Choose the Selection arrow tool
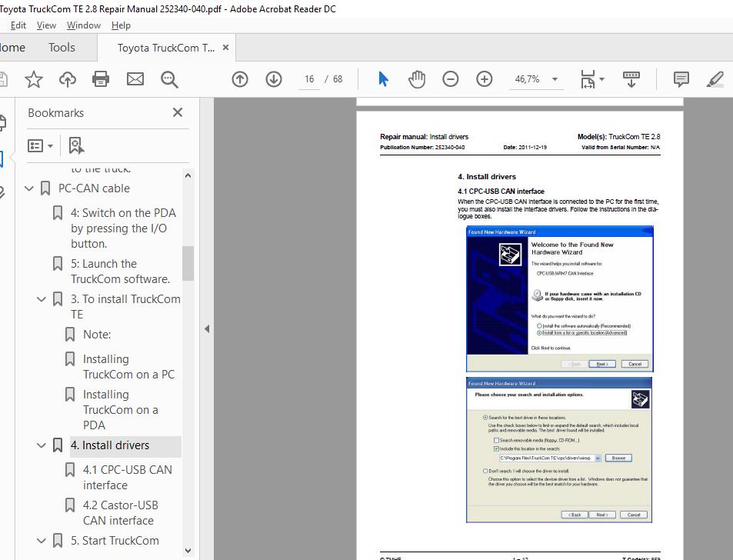Screen dimensions: 733x560 coord(383,79)
